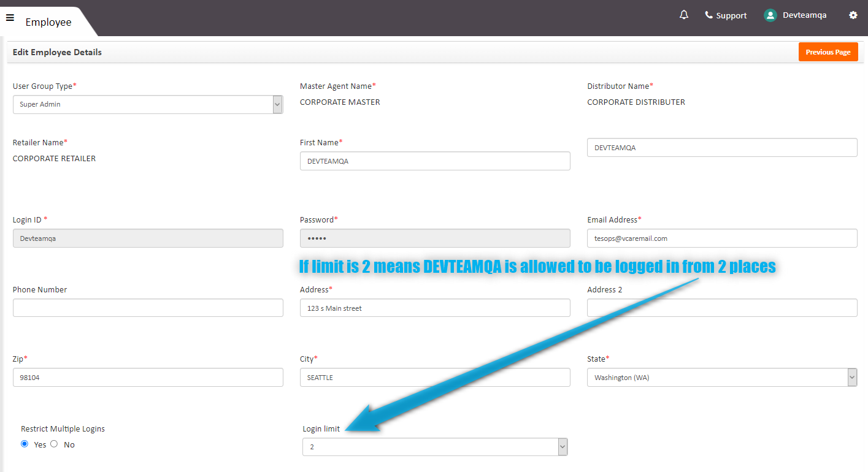The width and height of the screenshot is (868, 472).
Task: Click the notification bell icon
Action: click(684, 15)
